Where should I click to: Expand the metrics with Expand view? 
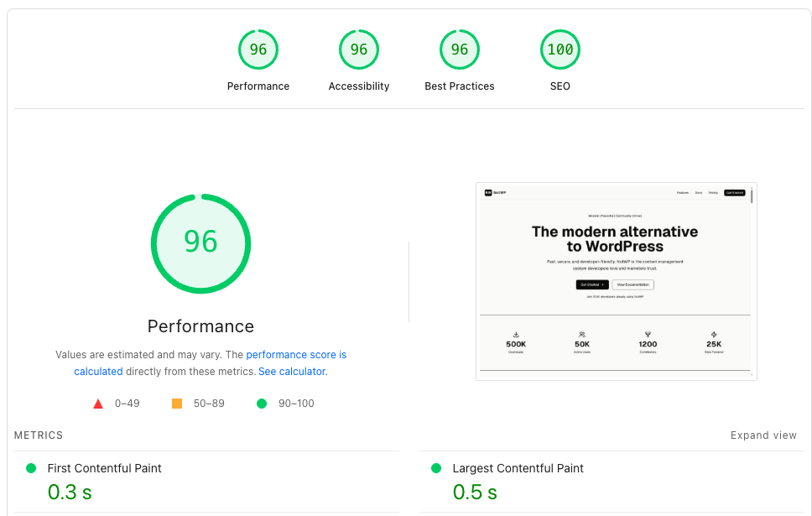coord(763,435)
